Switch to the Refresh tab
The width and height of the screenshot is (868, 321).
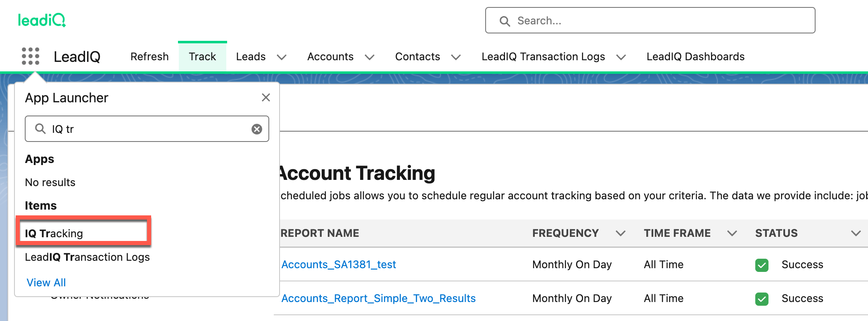pyautogui.click(x=149, y=57)
